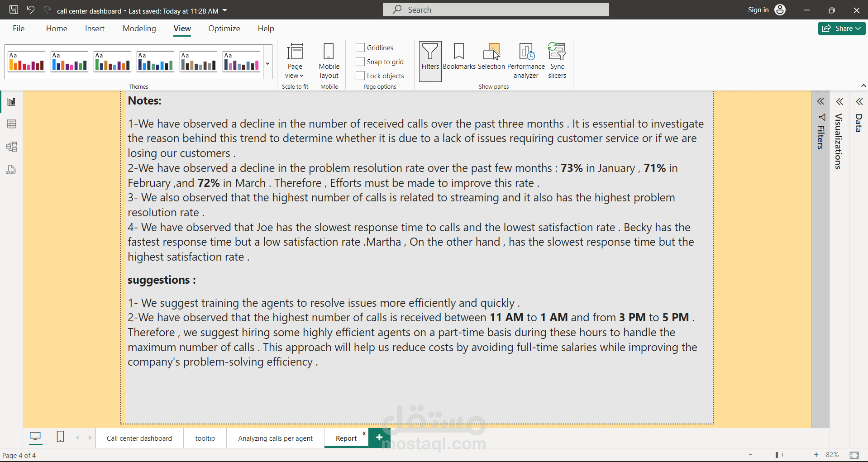Switch to mobile layout at bottom

[60, 437]
